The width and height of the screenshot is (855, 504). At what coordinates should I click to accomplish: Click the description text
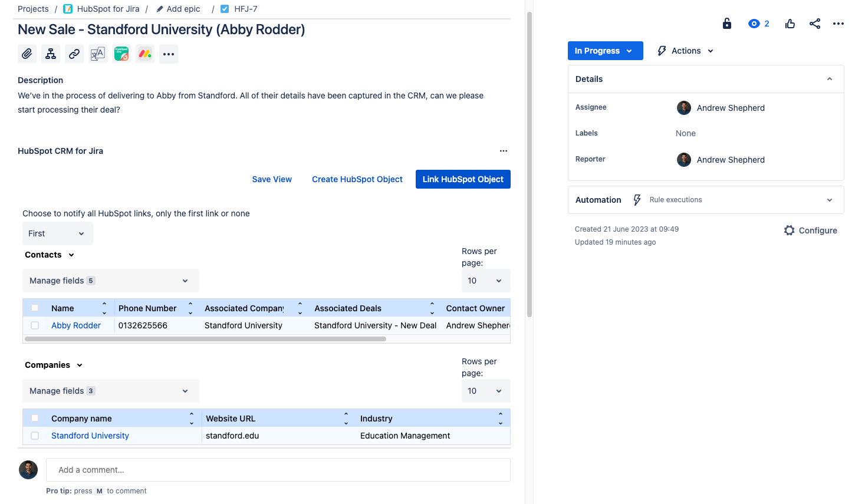coord(251,103)
